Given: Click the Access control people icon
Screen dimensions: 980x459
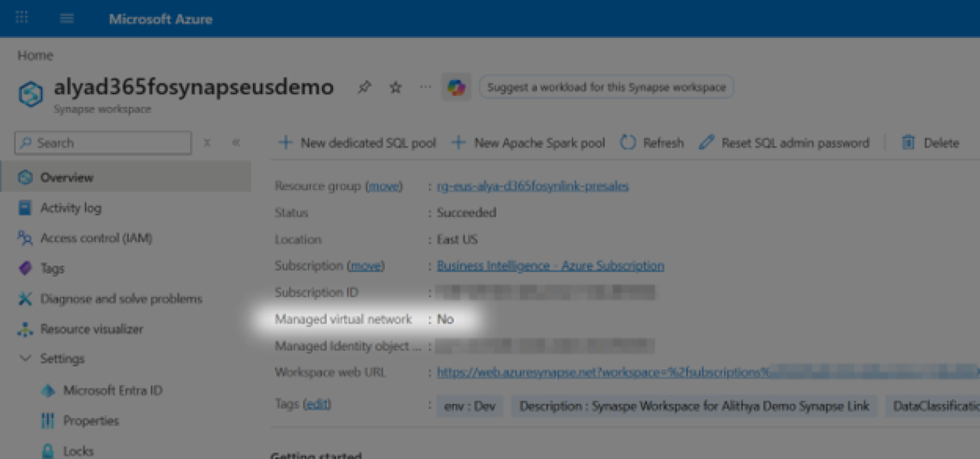Looking at the screenshot, I should tap(25, 238).
